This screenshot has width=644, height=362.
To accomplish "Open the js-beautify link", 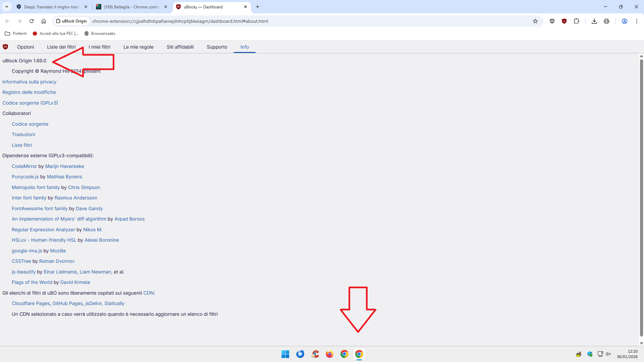I will click(x=23, y=272).
